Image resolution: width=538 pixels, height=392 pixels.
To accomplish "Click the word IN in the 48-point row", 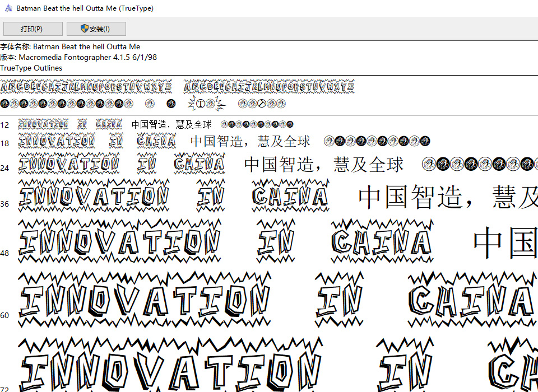I will click(276, 241).
